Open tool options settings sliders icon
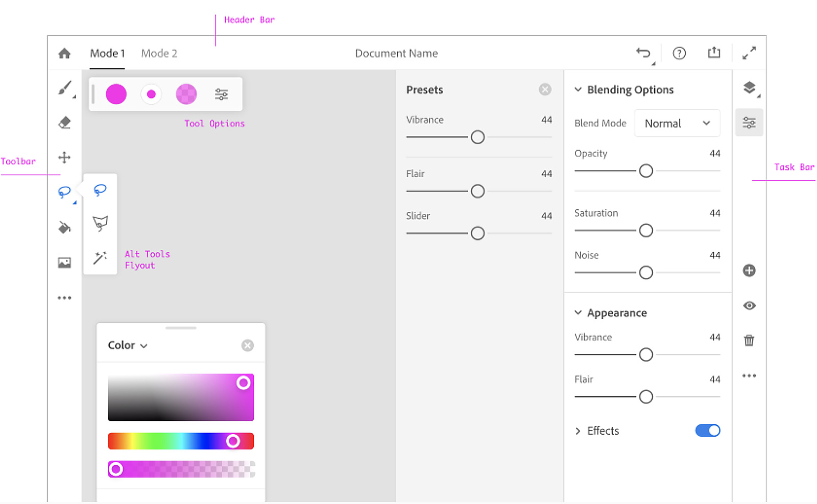 221,94
